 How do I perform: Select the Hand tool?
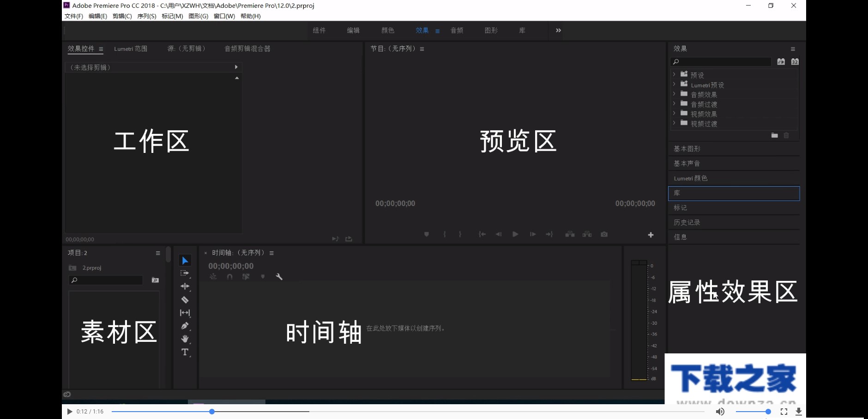[x=185, y=338]
